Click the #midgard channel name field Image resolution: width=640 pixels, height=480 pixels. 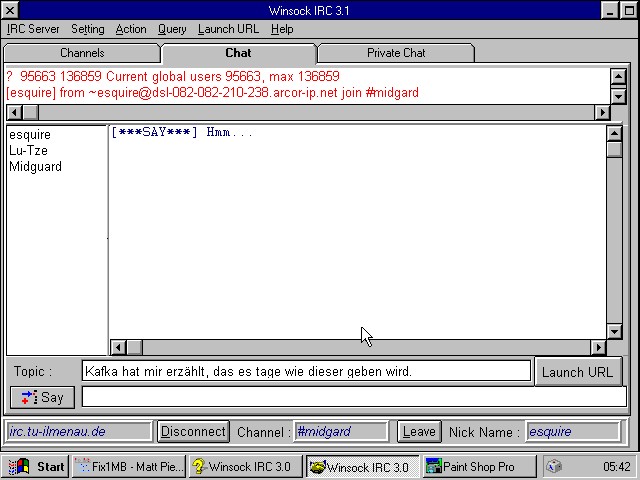coord(340,432)
